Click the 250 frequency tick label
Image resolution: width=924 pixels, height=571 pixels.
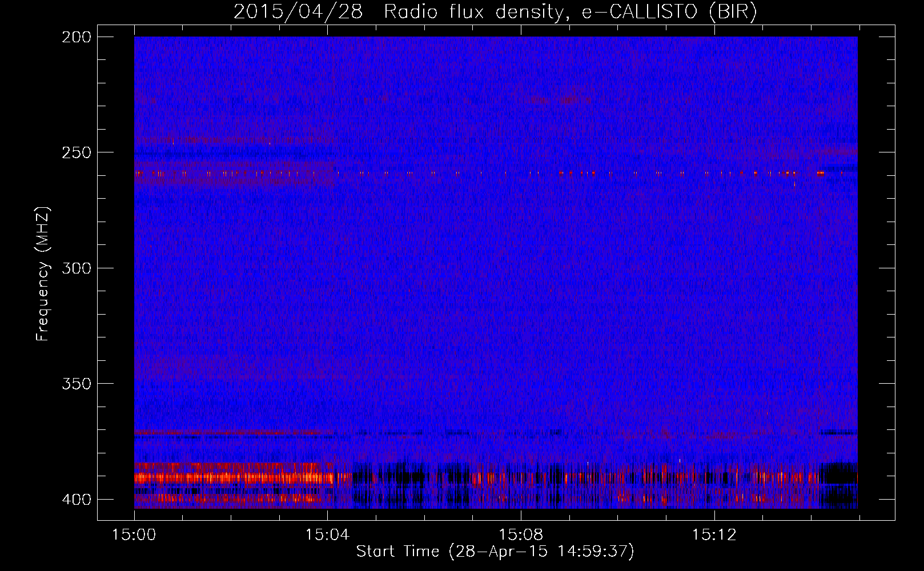point(77,152)
